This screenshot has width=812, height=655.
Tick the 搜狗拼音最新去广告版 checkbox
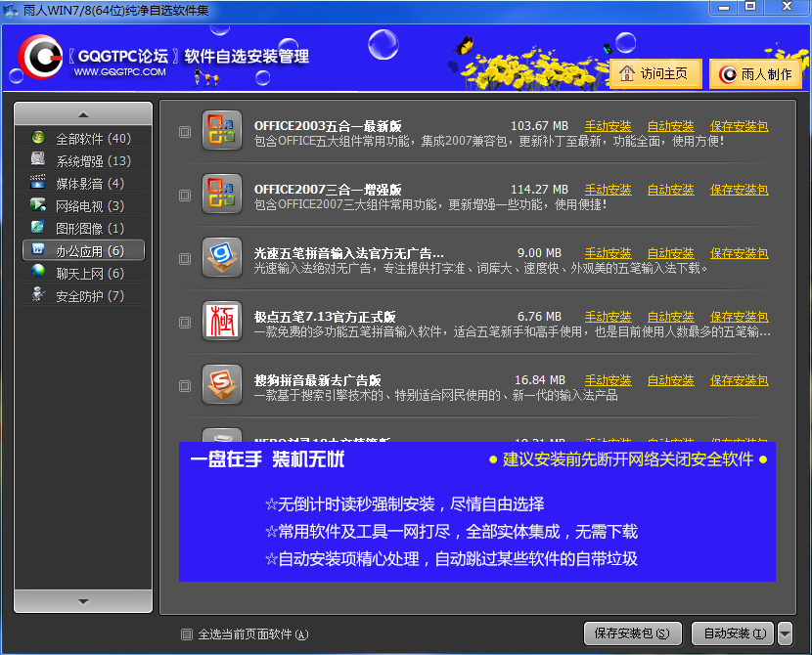185,385
